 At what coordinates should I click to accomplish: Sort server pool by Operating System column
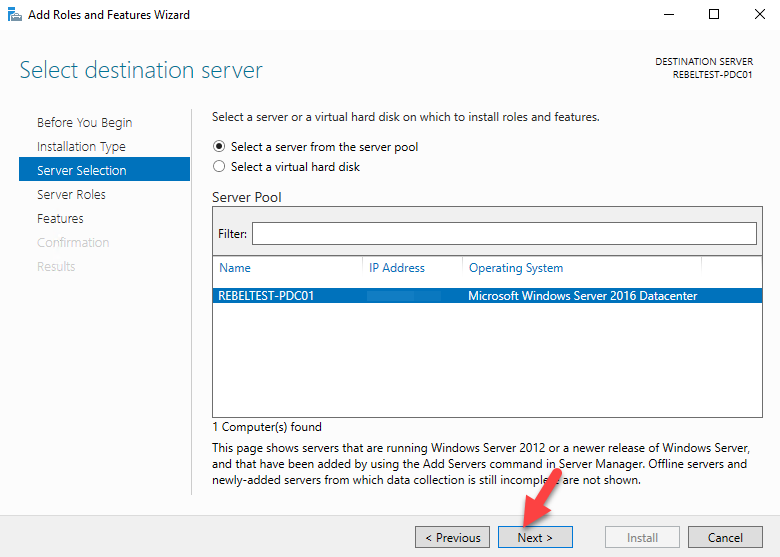[516, 268]
